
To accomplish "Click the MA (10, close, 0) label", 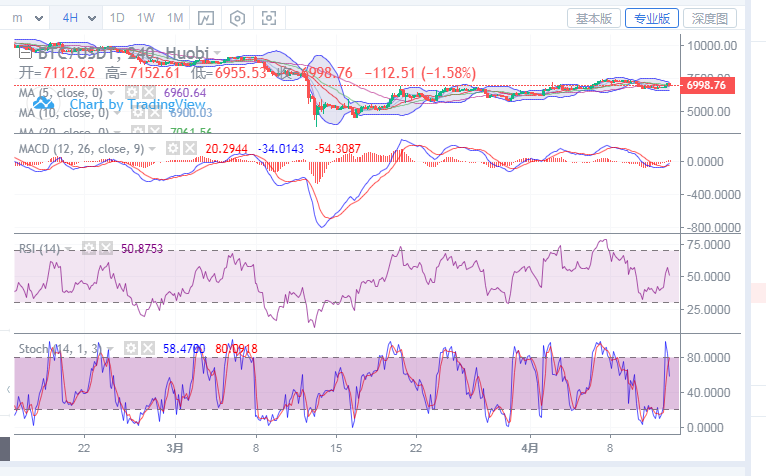I will tap(64, 113).
